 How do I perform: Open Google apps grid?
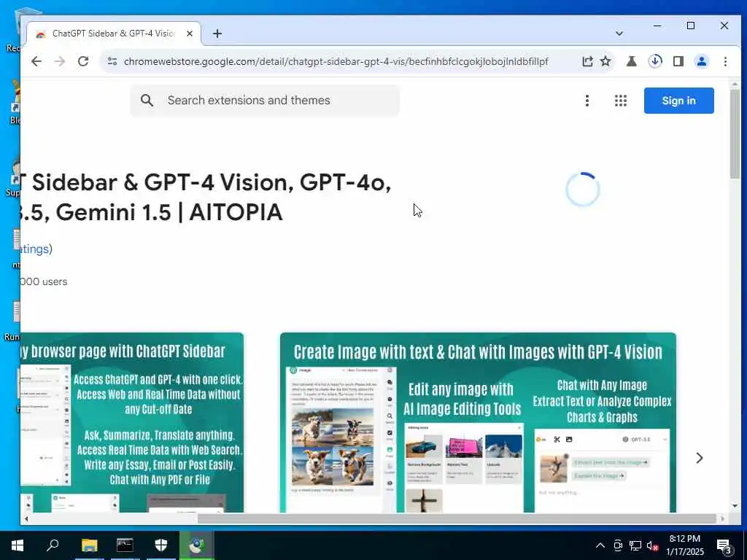coord(621,101)
